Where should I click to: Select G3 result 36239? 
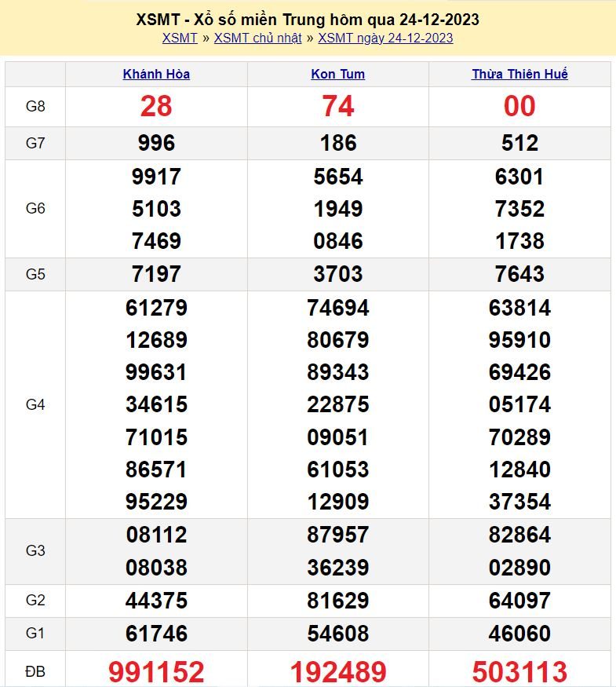[x=337, y=568]
